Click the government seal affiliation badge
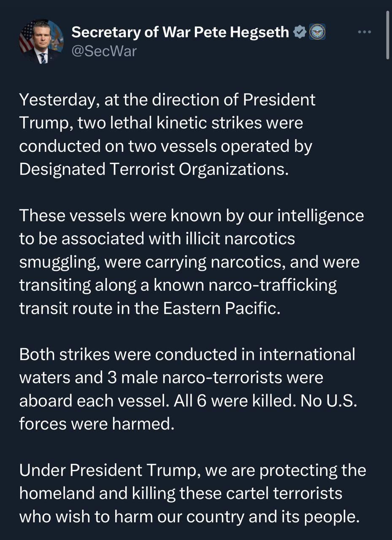 point(317,32)
